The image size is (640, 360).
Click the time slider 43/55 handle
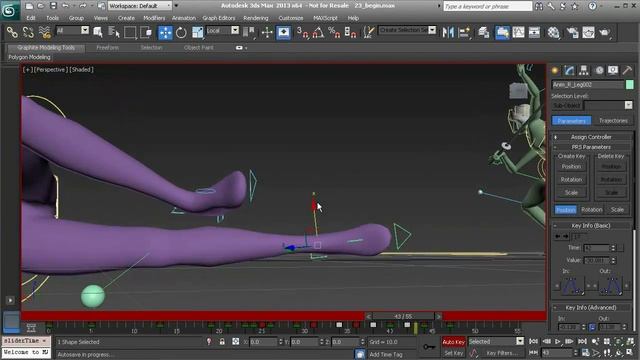[403, 316]
